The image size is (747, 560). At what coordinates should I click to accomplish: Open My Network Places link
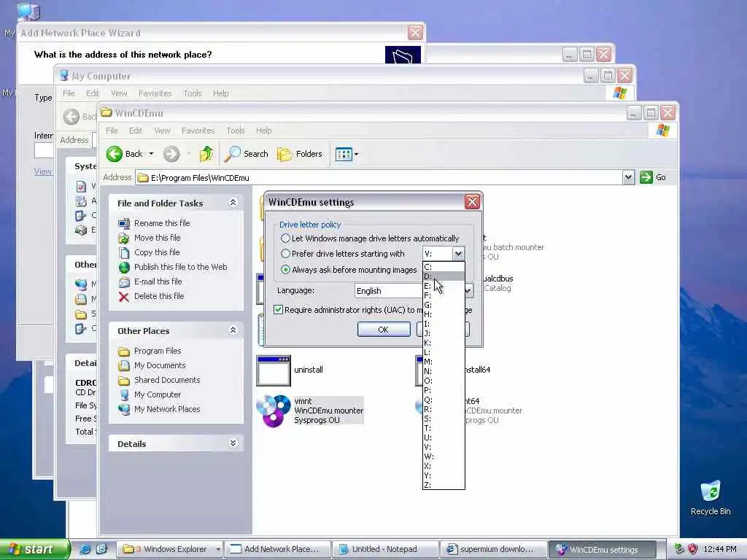pyautogui.click(x=167, y=409)
